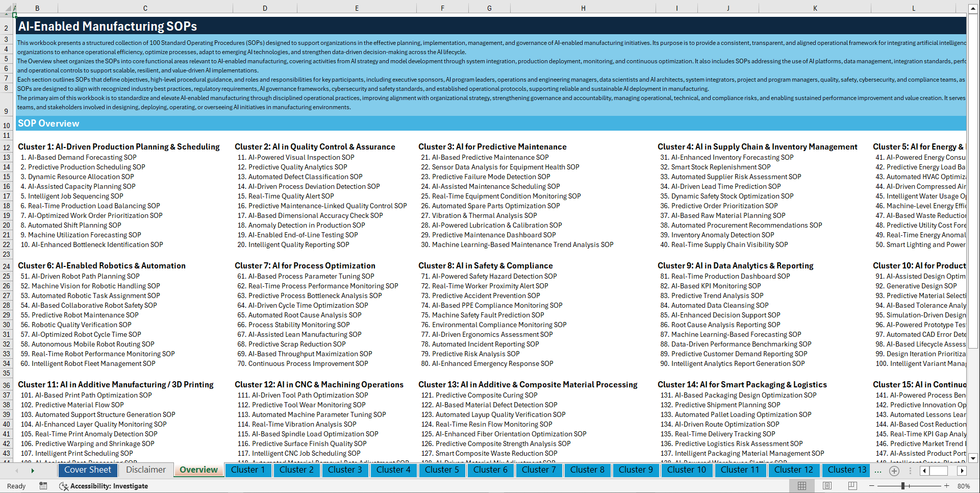The height and width of the screenshot is (493, 980).
Task: Switch to Normal view in the status bar
Action: (x=801, y=485)
